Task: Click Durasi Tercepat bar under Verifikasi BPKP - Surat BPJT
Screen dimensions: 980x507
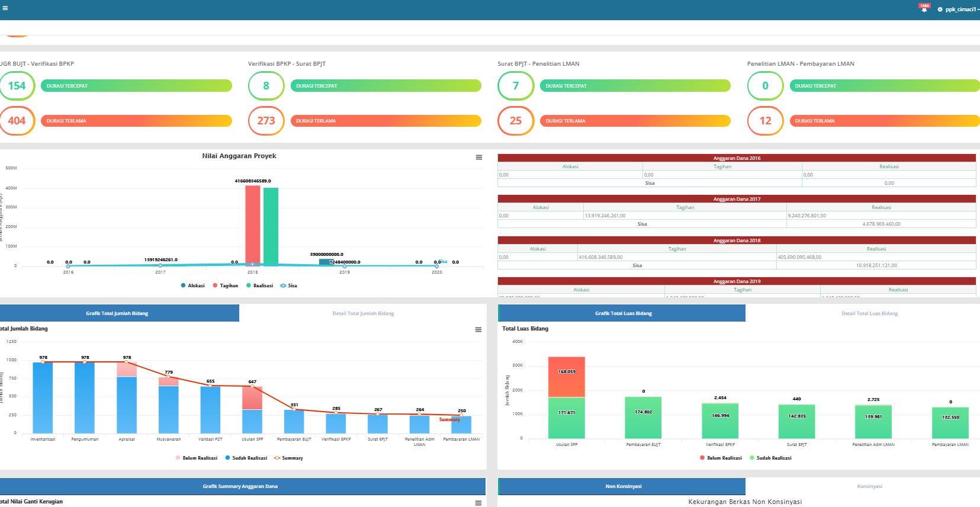Action: pyautogui.click(x=385, y=86)
